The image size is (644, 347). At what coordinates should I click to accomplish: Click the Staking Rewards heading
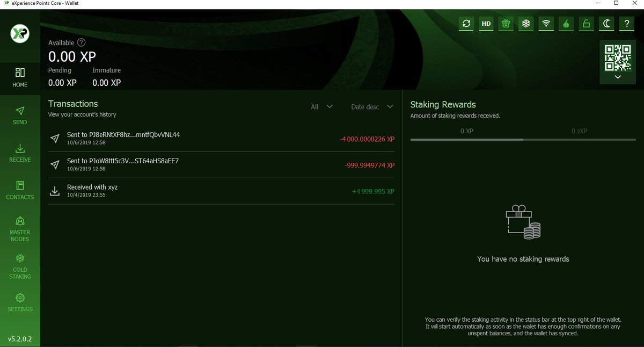click(x=443, y=105)
